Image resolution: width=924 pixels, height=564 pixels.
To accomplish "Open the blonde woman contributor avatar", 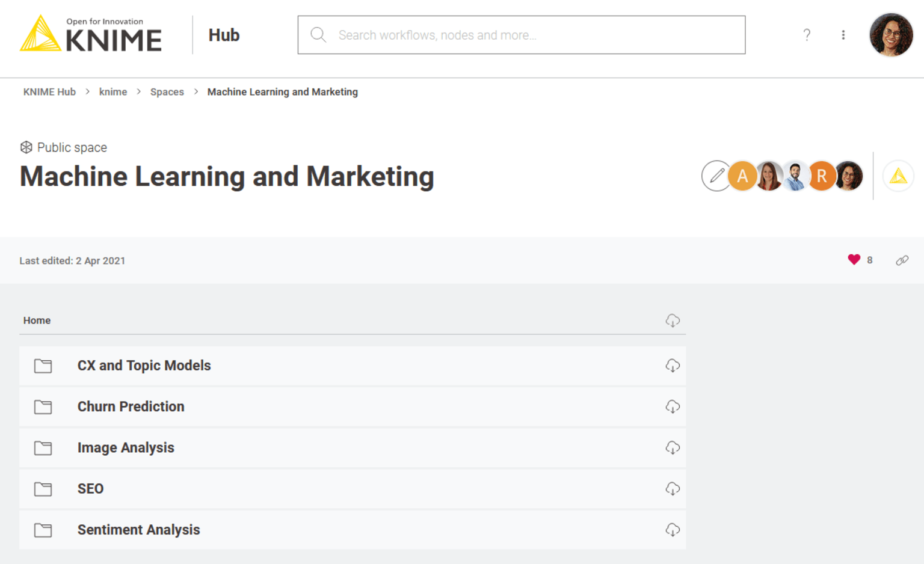I will 769,176.
